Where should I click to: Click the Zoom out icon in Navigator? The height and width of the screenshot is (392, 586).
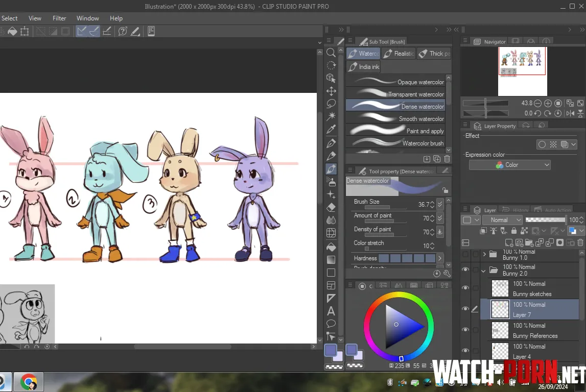pos(537,103)
